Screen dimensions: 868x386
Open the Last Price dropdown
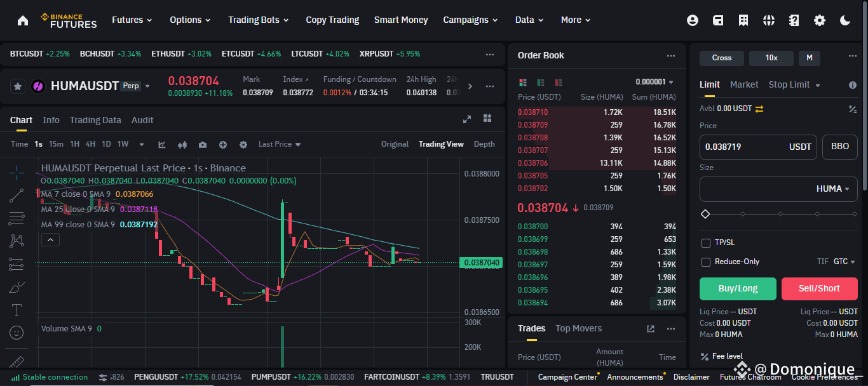[279, 144]
